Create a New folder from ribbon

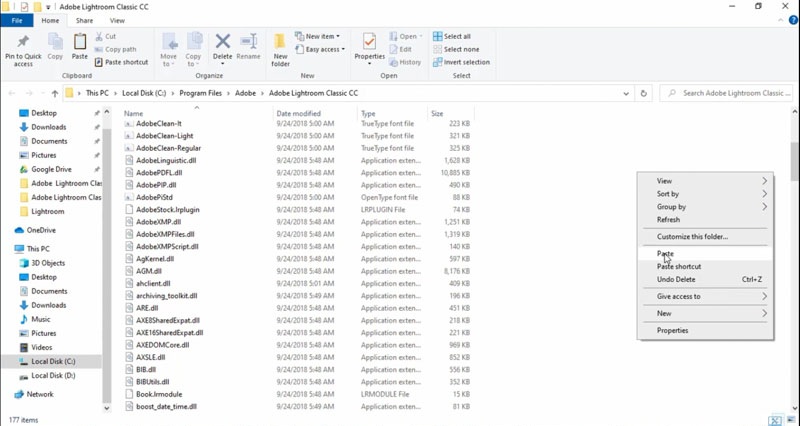280,50
